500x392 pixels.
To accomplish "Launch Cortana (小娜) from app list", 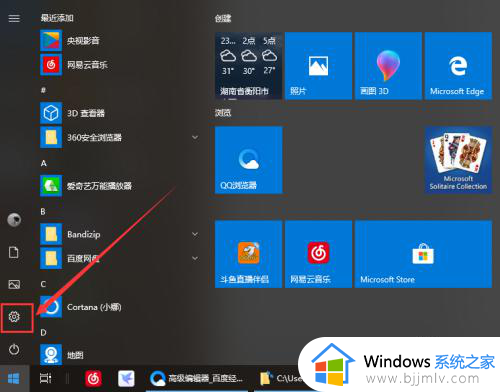I will pos(120,307).
